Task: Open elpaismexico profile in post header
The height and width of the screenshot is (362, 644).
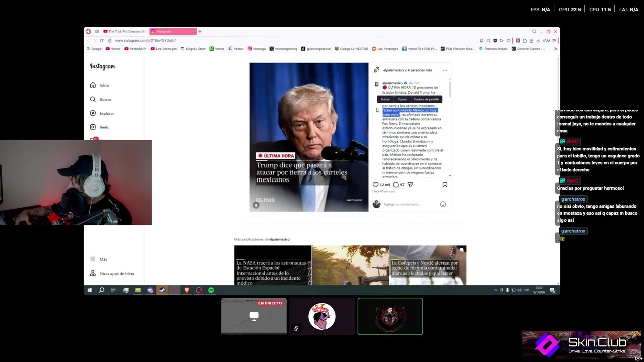Action: [x=393, y=70]
